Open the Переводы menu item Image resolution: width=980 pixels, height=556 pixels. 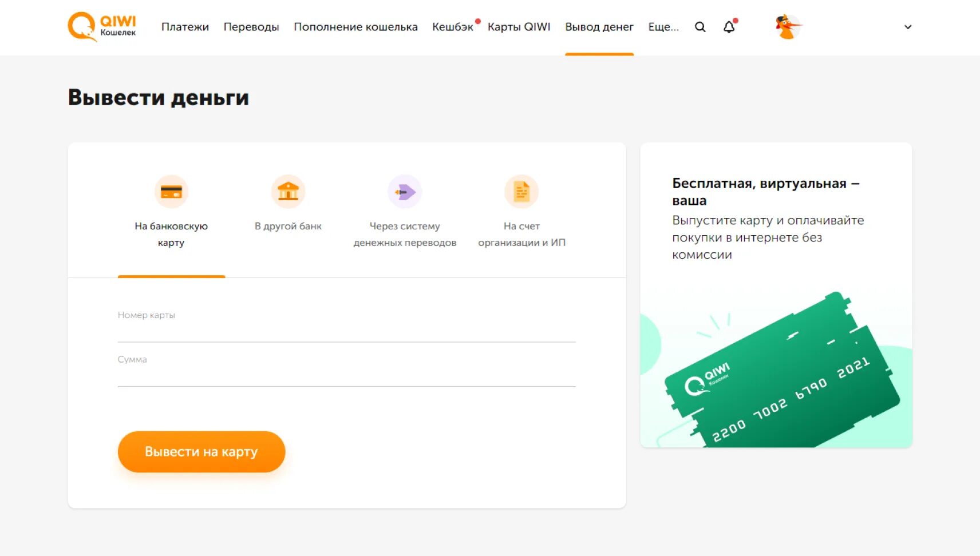pyautogui.click(x=252, y=27)
